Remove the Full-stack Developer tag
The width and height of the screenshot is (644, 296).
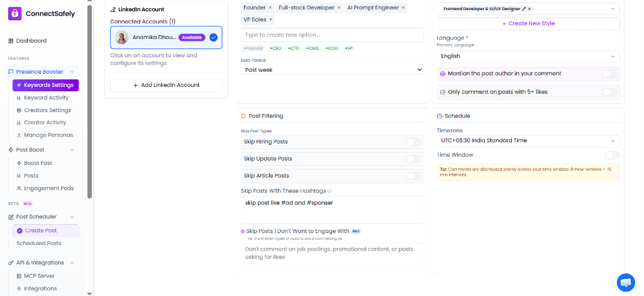pyautogui.click(x=339, y=8)
